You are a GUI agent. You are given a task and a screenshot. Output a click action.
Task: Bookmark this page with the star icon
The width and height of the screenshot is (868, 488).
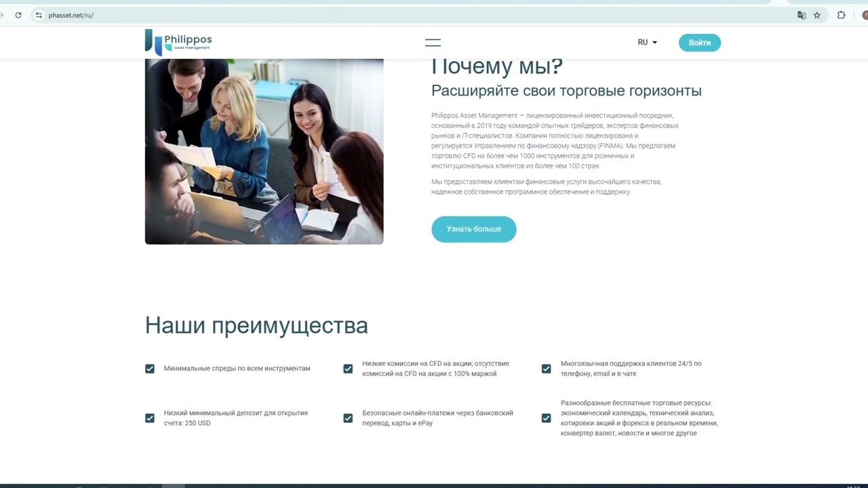pyautogui.click(x=817, y=15)
